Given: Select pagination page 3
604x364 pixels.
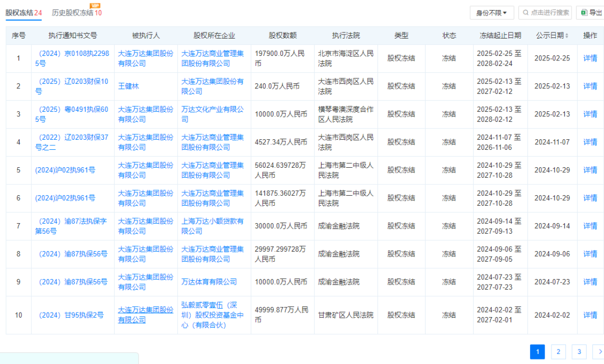Looking at the screenshot, I should click(579, 352).
